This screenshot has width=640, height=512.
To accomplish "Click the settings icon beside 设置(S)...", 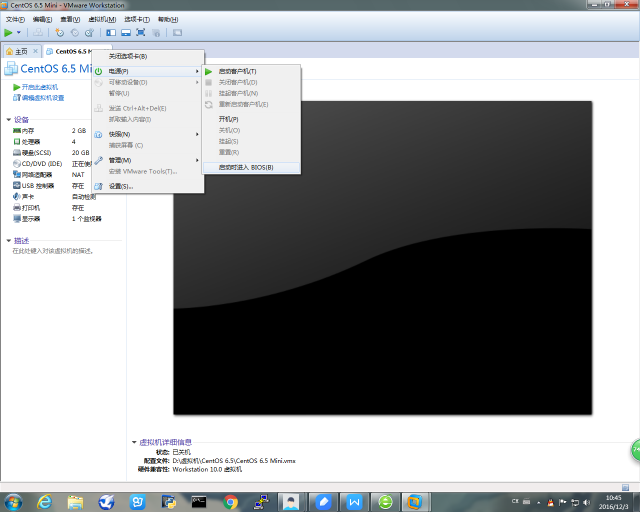I will (98, 186).
